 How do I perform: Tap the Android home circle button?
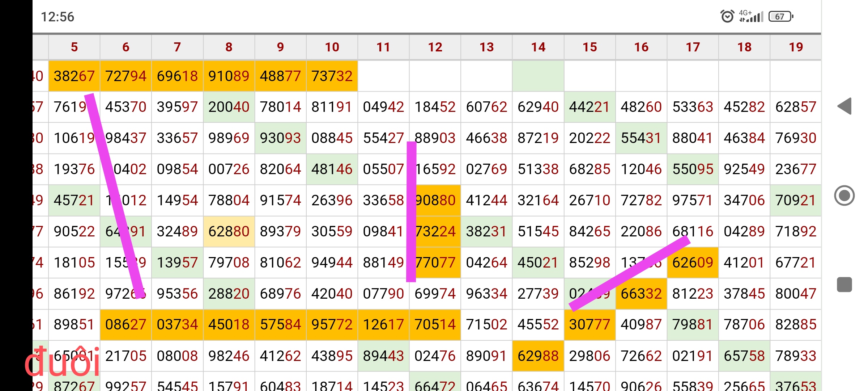(844, 195)
